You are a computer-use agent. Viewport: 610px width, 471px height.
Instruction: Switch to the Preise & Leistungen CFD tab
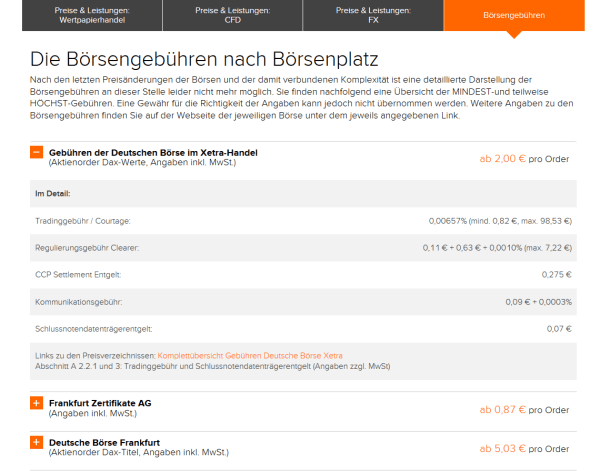click(x=233, y=15)
